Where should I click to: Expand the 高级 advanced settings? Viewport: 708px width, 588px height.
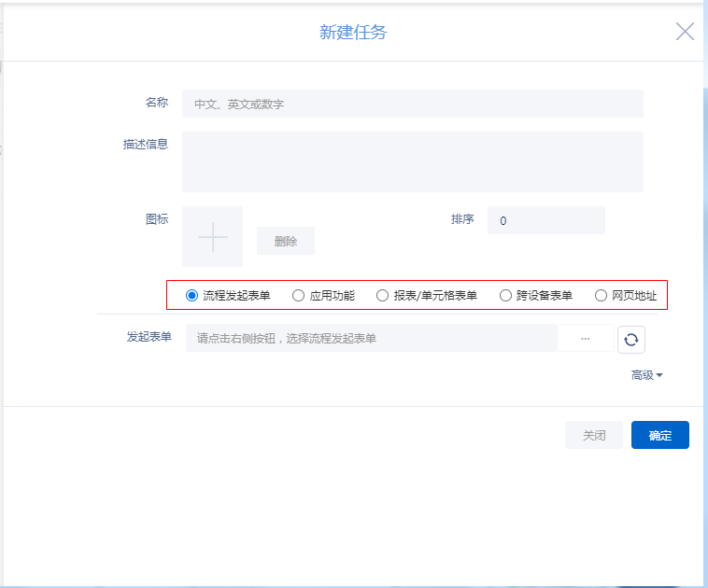[x=646, y=375]
